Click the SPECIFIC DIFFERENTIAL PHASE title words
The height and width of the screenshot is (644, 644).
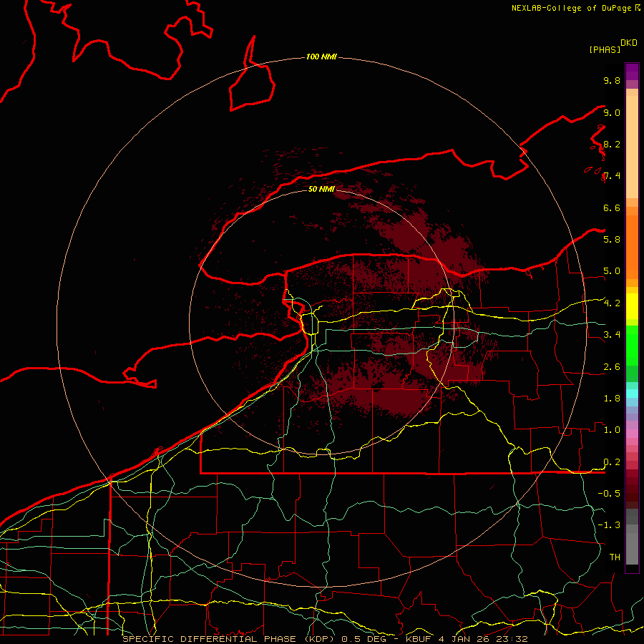[x=209, y=639]
